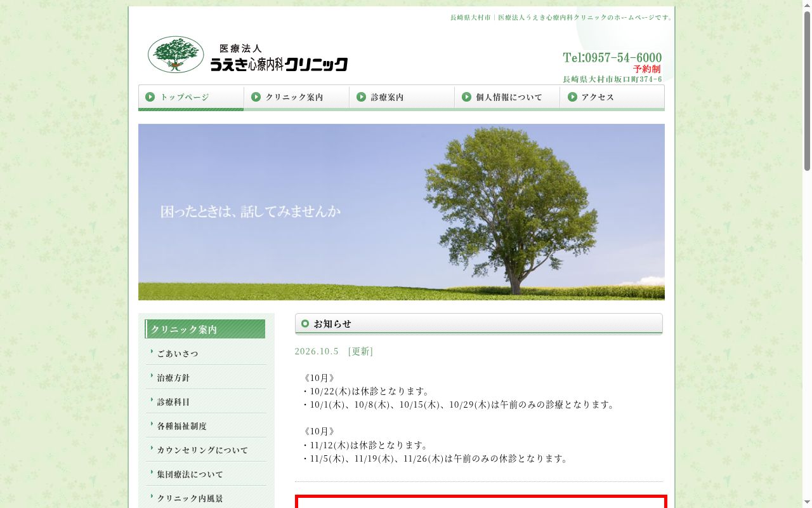Viewport: 812px width, 508px height.
Task: Open the トップページ navigation tab
Action: point(191,98)
